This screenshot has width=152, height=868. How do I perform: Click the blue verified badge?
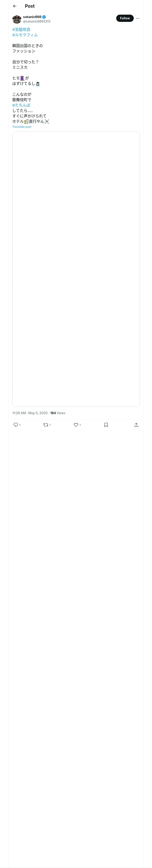coord(44,17)
